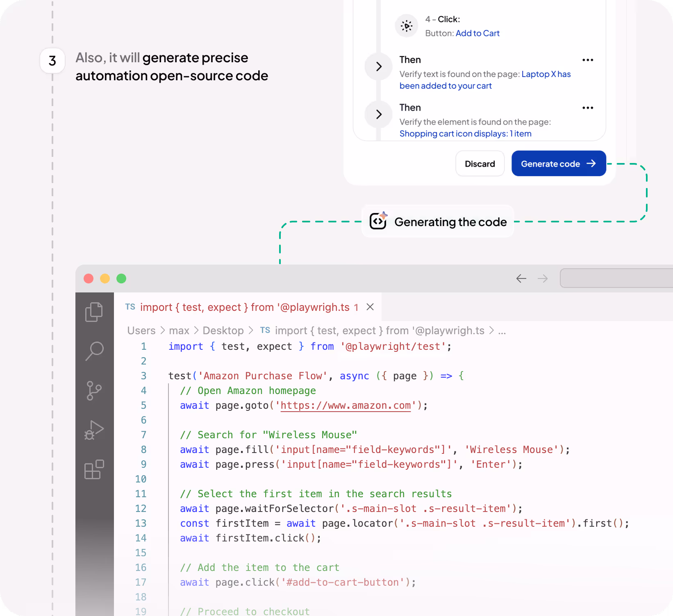Click the Discard button
Image resolution: width=673 pixels, height=616 pixels.
480,164
